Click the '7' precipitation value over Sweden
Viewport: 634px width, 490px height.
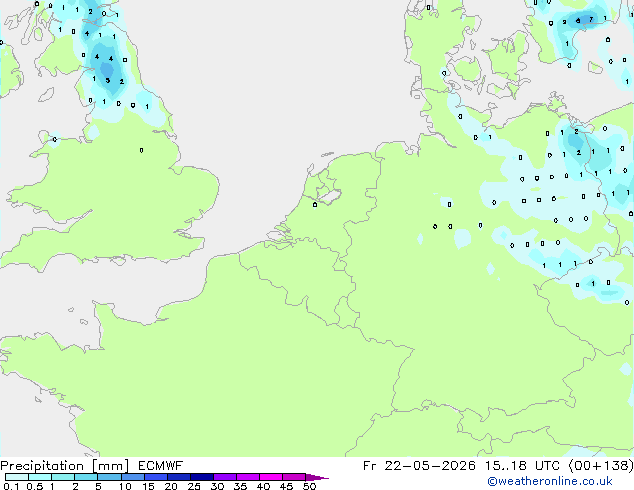point(591,19)
